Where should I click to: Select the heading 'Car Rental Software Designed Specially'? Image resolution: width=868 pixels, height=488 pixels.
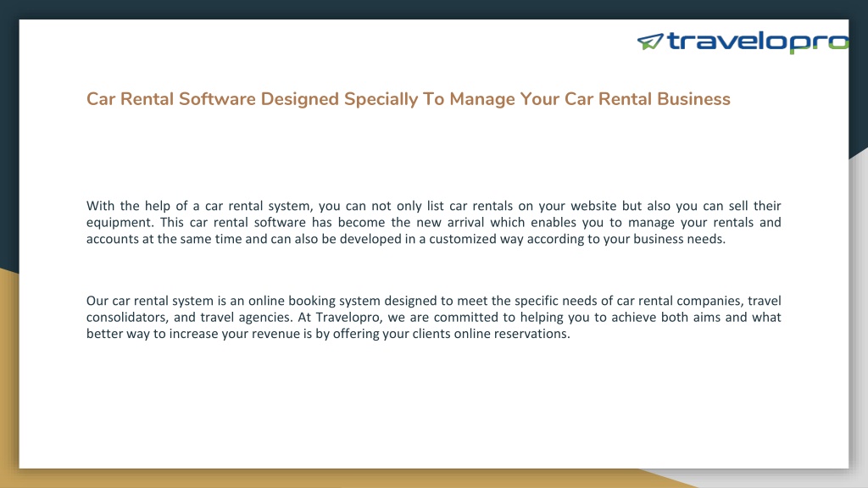[x=409, y=99]
